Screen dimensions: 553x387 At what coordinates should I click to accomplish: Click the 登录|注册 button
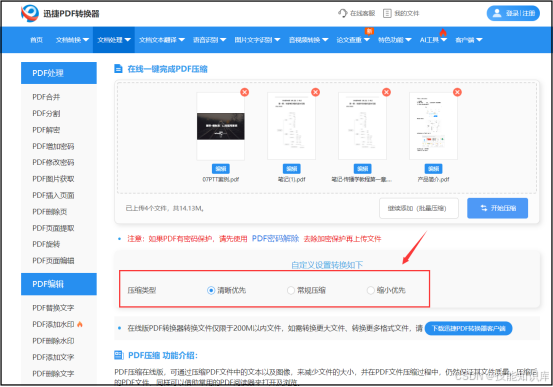513,13
